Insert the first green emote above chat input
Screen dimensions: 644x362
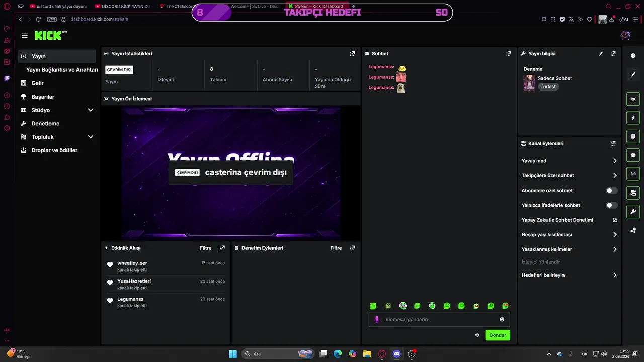[373, 306]
